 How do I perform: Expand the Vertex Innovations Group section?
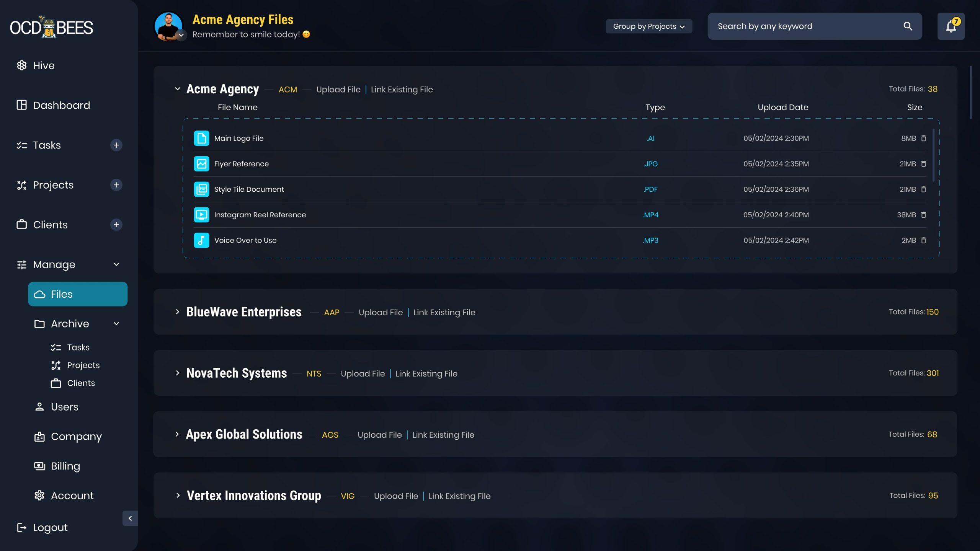coord(178,496)
